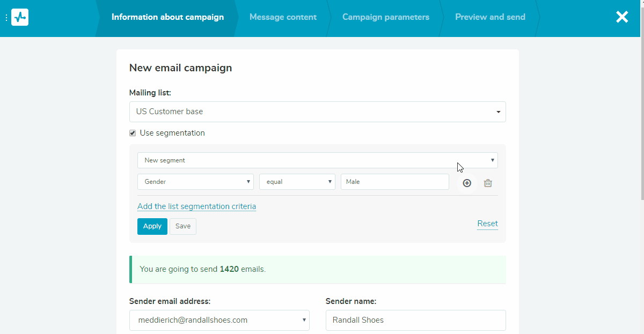Apply the segmentation settings
This screenshot has width=644, height=334.
coord(152,226)
